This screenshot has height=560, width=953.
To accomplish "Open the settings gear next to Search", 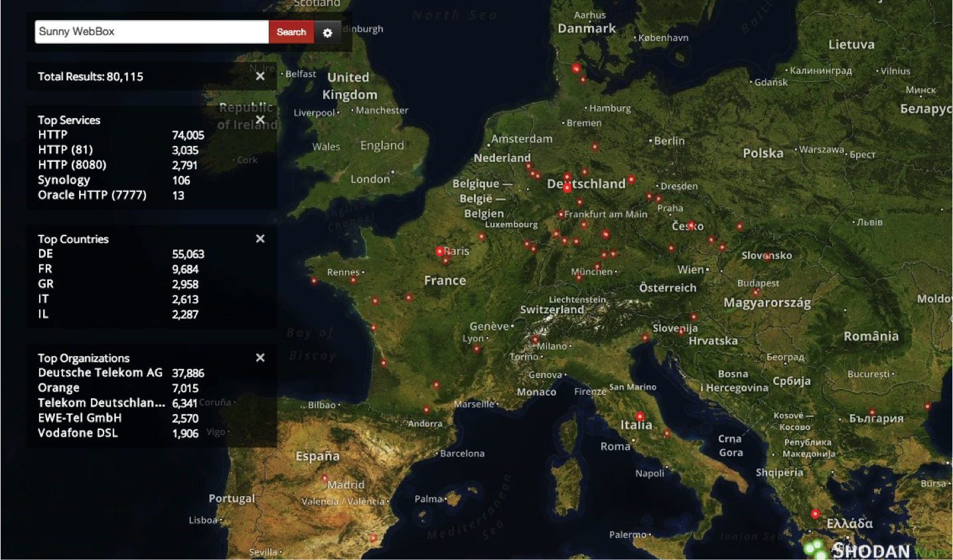I will 327,33.
